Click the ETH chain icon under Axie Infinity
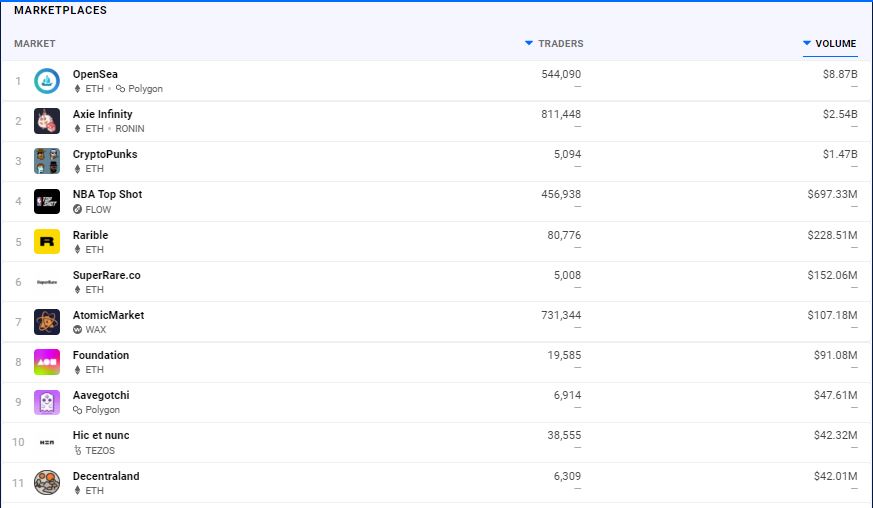 [77, 129]
